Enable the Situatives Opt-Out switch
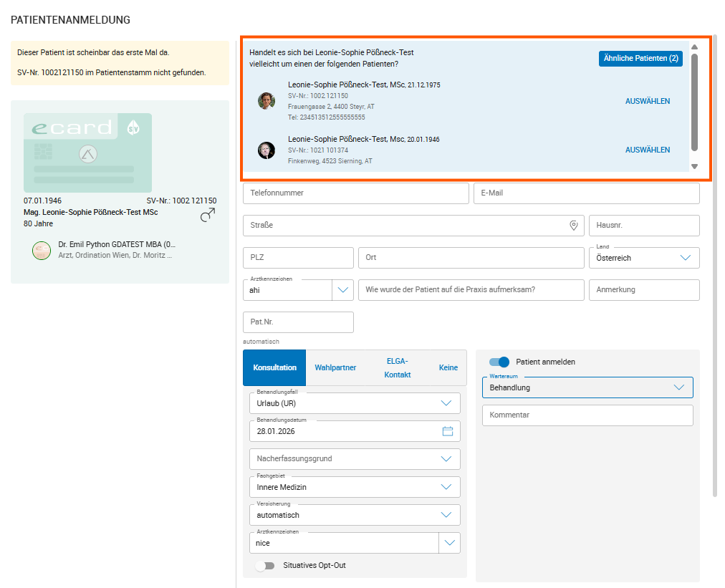This screenshot has height=588, width=725. [265, 565]
